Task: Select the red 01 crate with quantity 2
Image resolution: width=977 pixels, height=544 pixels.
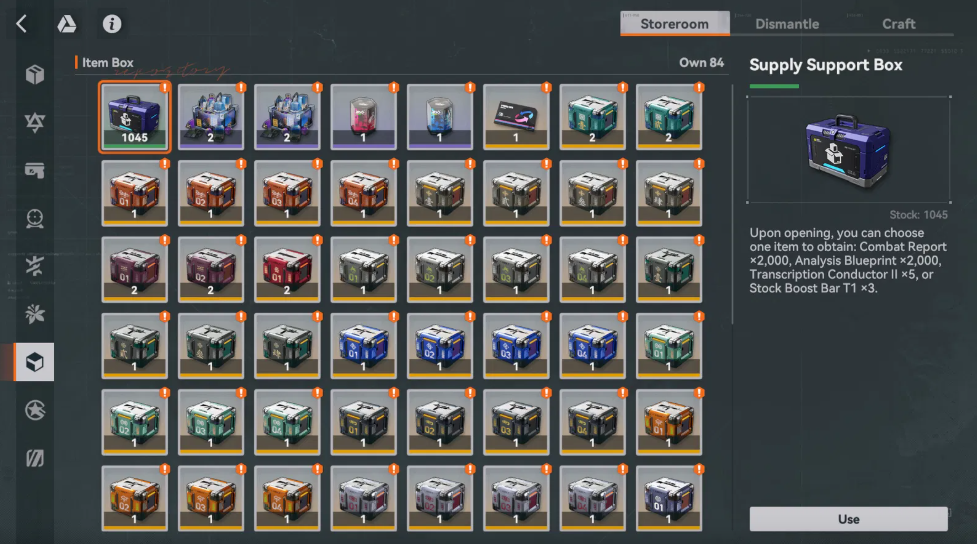Action: pos(287,270)
